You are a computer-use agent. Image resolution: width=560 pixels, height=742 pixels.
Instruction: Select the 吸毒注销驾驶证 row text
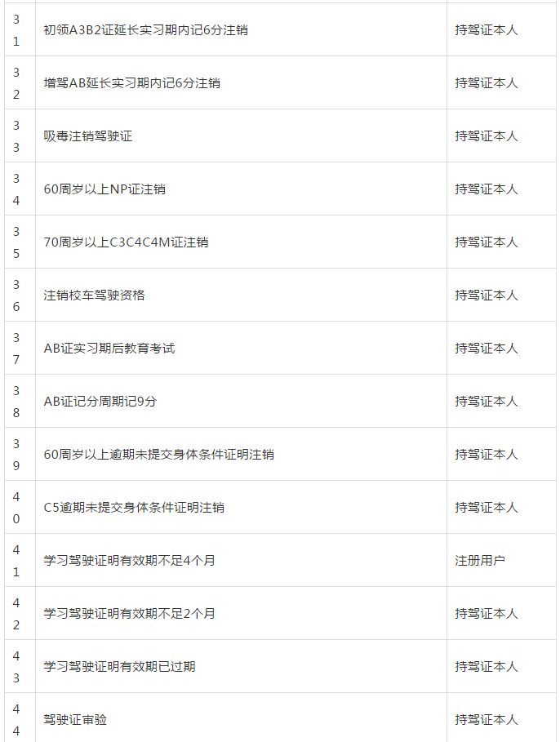87,136
